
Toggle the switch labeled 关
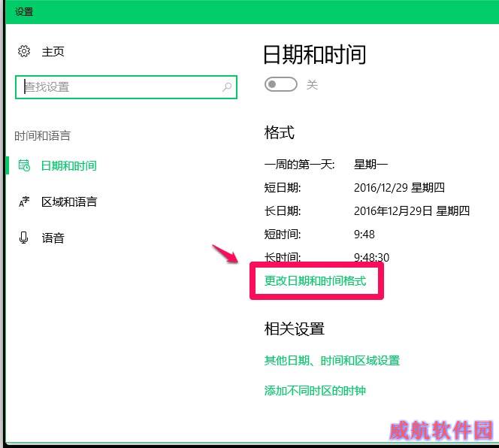281,84
